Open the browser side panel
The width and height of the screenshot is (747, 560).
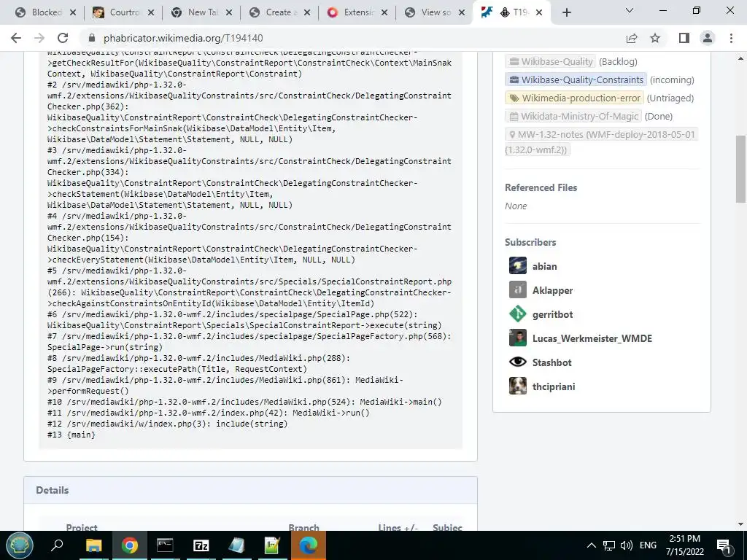coord(684,38)
